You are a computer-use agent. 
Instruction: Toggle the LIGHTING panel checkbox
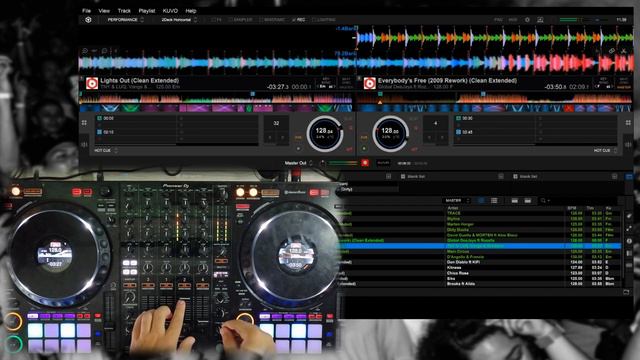(324, 20)
